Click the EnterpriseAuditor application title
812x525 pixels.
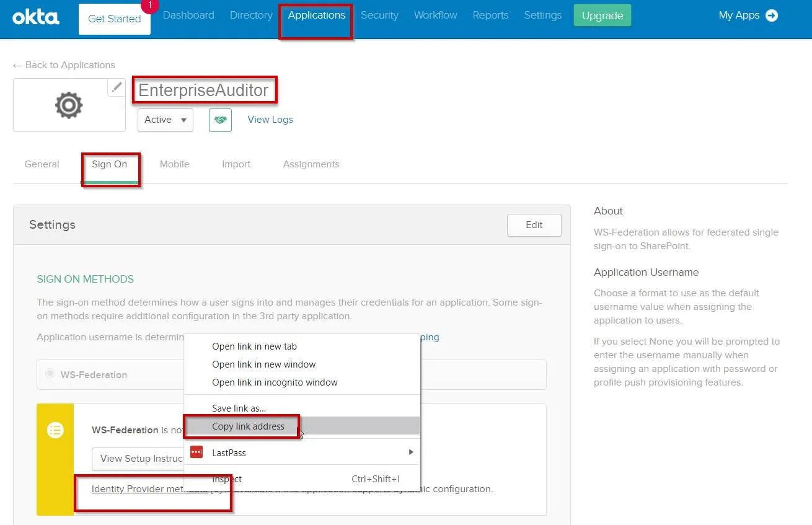tap(203, 90)
